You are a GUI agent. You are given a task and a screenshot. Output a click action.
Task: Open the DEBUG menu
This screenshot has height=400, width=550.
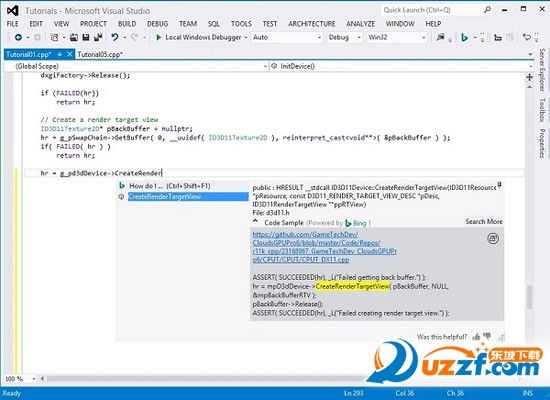[157, 24]
